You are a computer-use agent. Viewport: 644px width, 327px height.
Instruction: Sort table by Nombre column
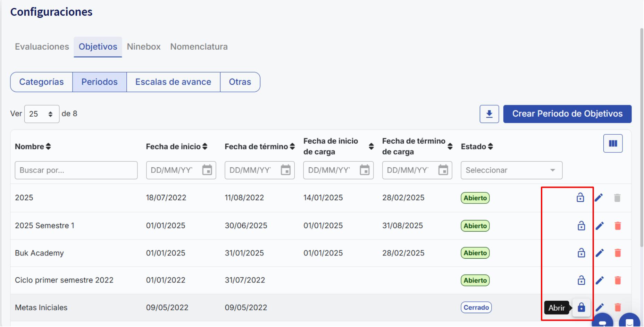pos(48,146)
